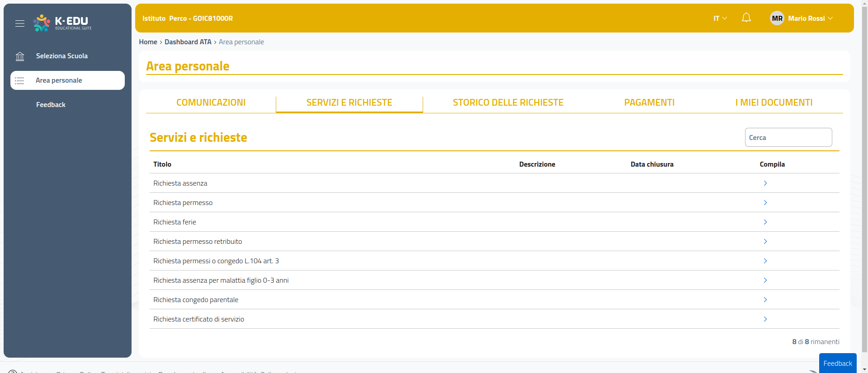Click the Richiesta permesso retribuito arrow
Viewport: 868px width, 373px height.
pos(765,242)
